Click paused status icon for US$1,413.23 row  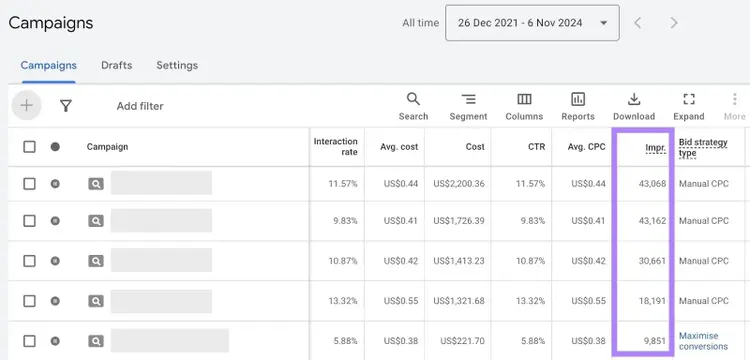point(55,261)
